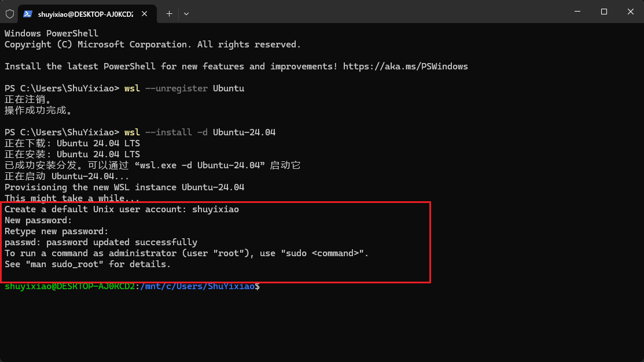
Task: Click the shield icon in title bar
Action: [x=10, y=14]
